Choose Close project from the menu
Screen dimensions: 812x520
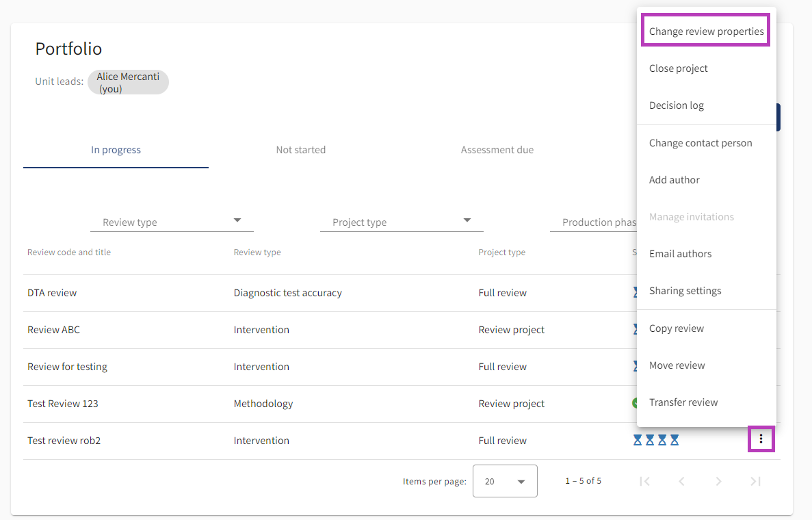click(x=678, y=68)
